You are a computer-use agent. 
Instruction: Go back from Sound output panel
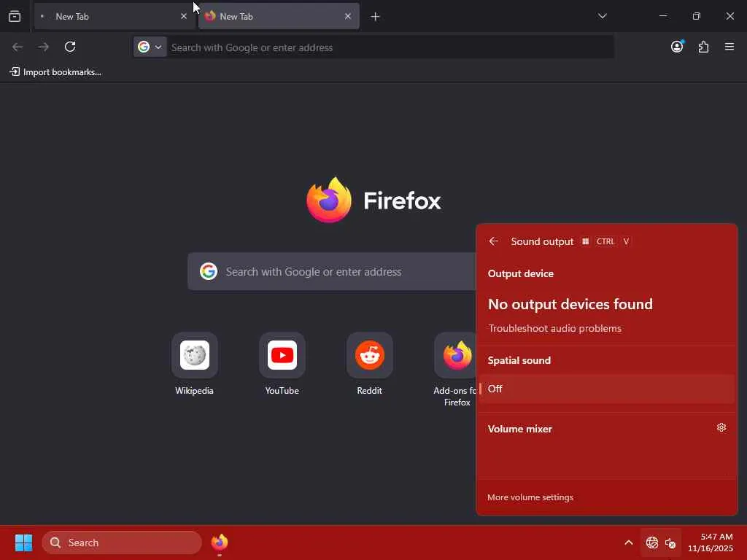(x=494, y=241)
